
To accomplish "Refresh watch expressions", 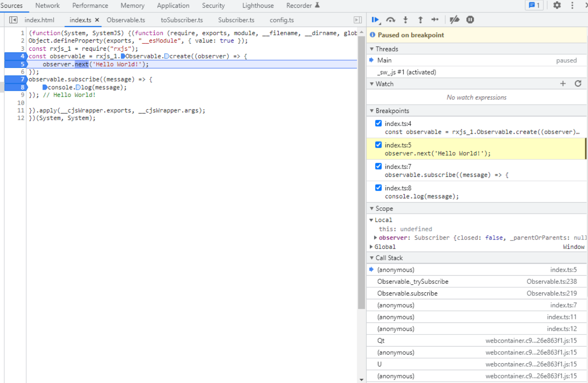I will (578, 84).
